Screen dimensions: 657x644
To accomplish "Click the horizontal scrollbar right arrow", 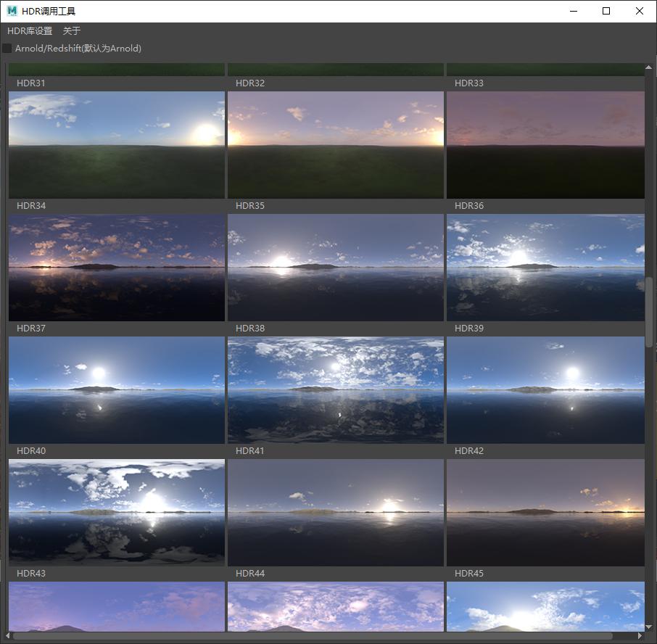I will point(640,636).
